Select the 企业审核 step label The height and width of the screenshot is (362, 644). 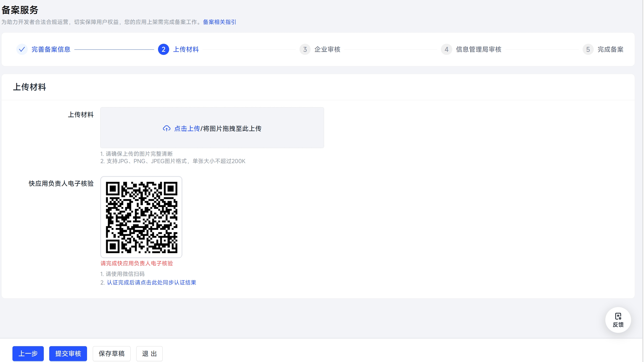tap(327, 49)
